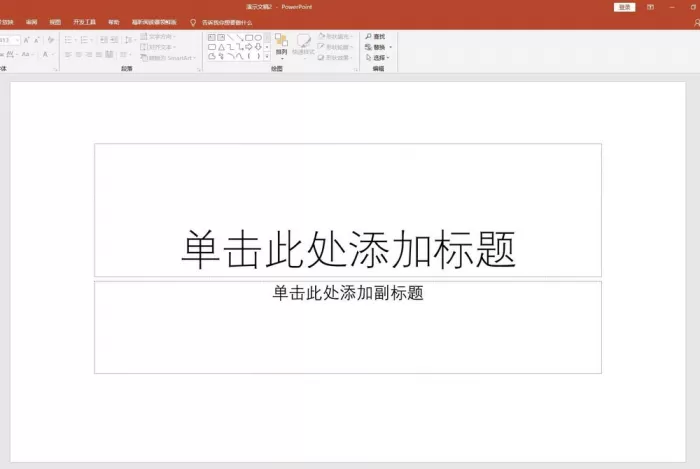This screenshot has width=700, height=469.
Task: Open the Convert to SmartArt dropdown
Action: pyautogui.click(x=168, y=58)
